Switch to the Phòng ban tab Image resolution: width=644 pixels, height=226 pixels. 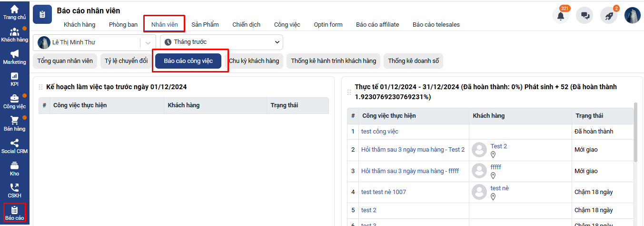click(123, 24)
